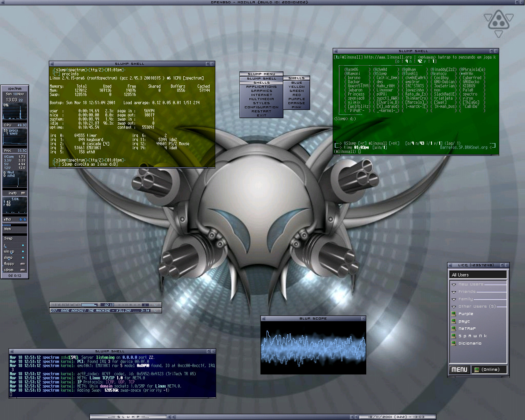The image size is (525, 420).
Task: Click the NeTRaP contact's computer icon
Action: (454, 329)
